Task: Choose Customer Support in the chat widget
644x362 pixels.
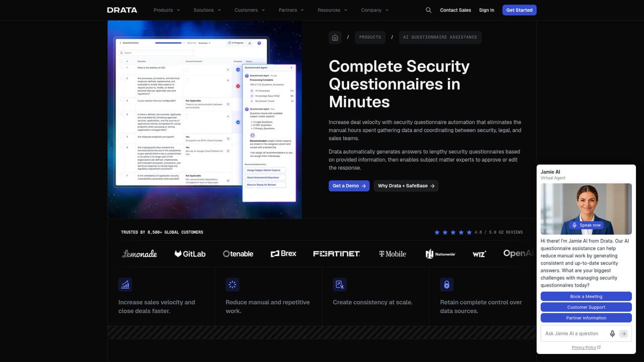Action: pos(586,307)
